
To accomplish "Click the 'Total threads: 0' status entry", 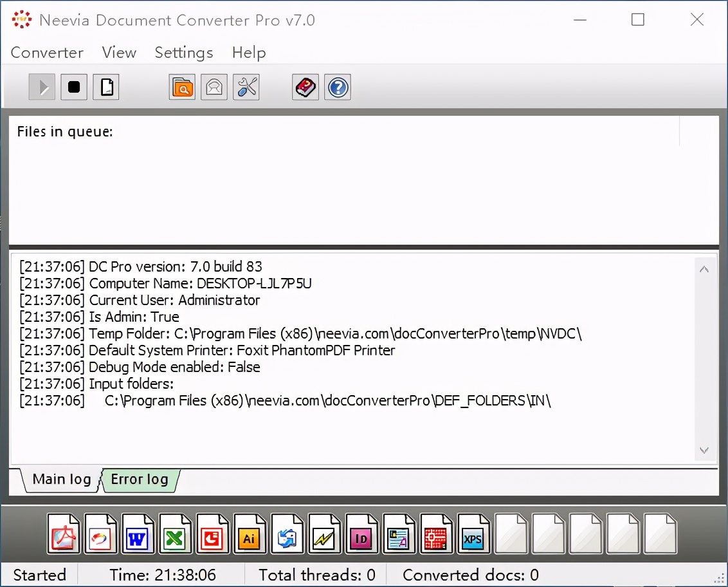I will point(316,575).
